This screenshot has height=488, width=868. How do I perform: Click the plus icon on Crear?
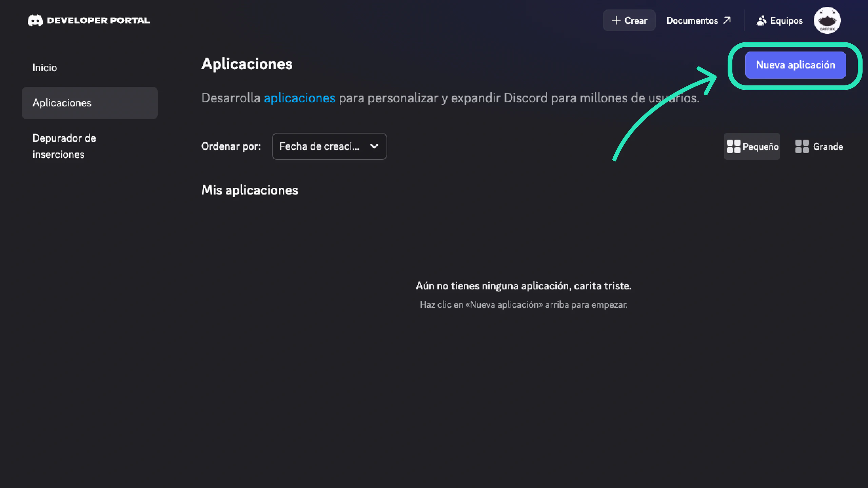coord(616,20)
